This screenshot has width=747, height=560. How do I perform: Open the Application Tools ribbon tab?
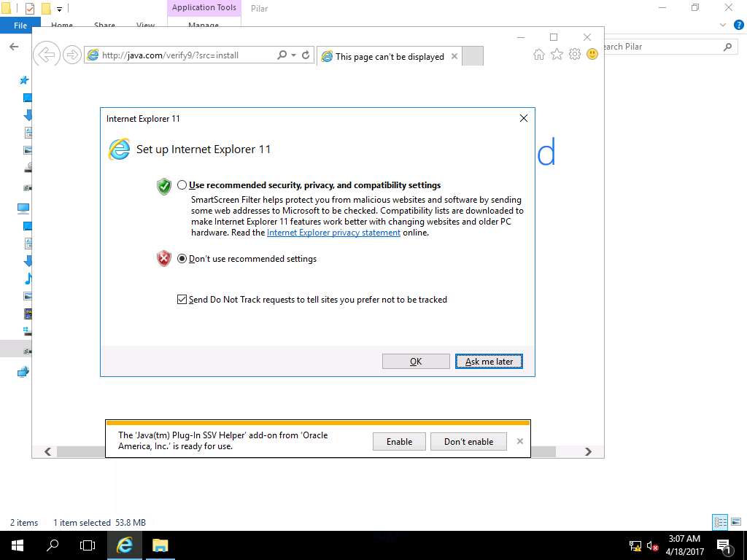click(x=204, y=7)
